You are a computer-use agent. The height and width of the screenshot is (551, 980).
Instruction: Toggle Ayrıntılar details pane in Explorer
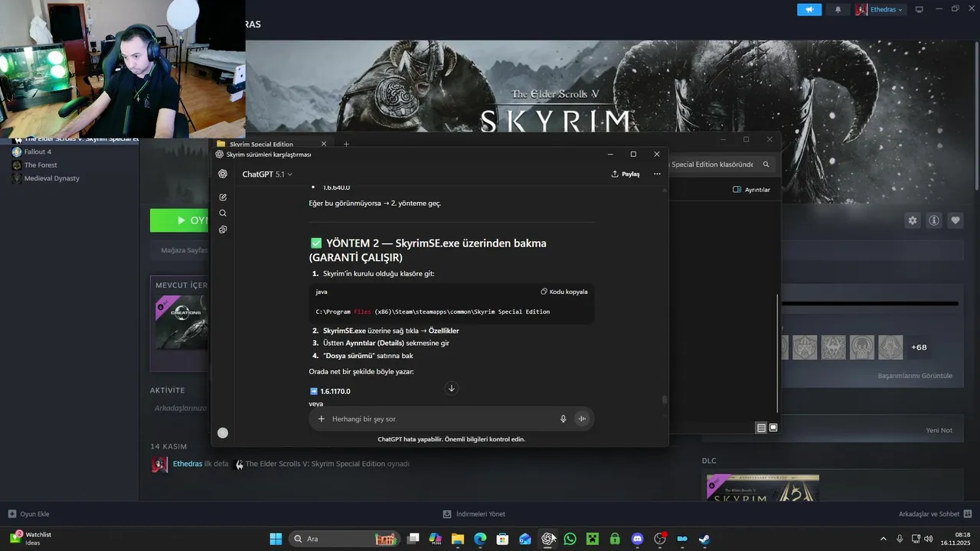pyautogui.click(x=751, y=190)
